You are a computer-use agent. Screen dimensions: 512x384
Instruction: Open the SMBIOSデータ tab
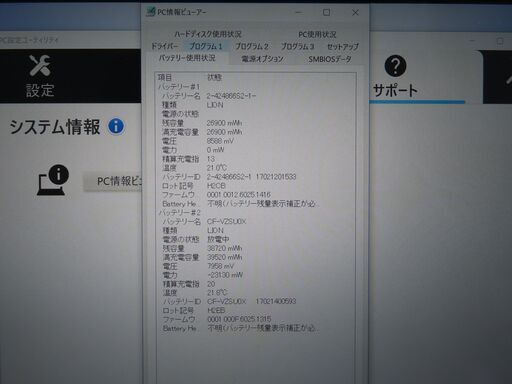[x=330, y=59]
